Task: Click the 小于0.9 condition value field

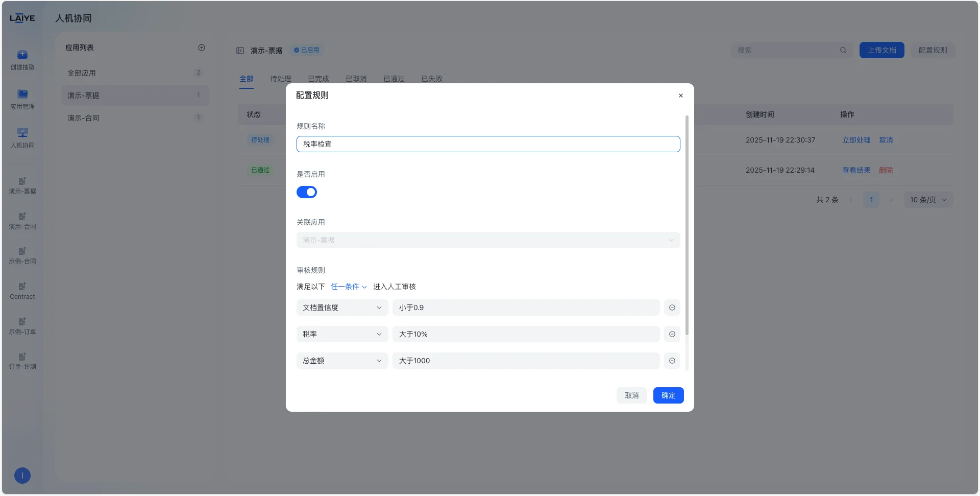Action: (526, 308)
